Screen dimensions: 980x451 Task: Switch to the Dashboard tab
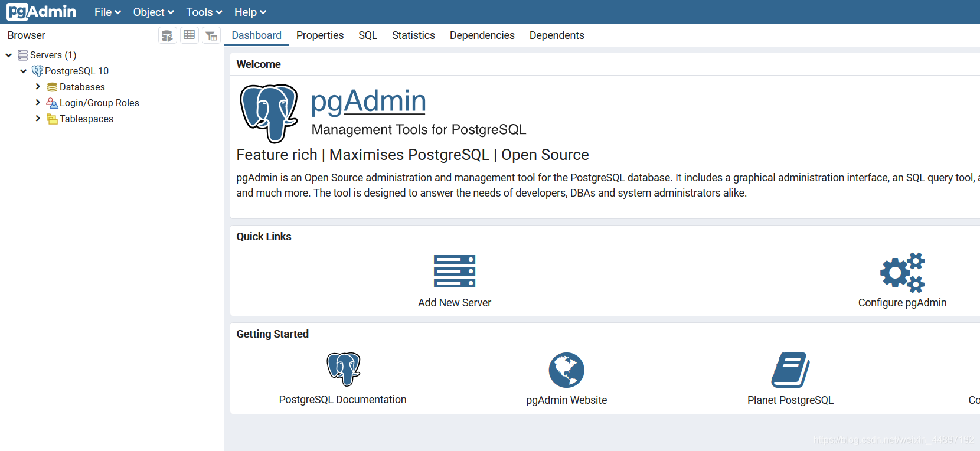pos(257,35)
